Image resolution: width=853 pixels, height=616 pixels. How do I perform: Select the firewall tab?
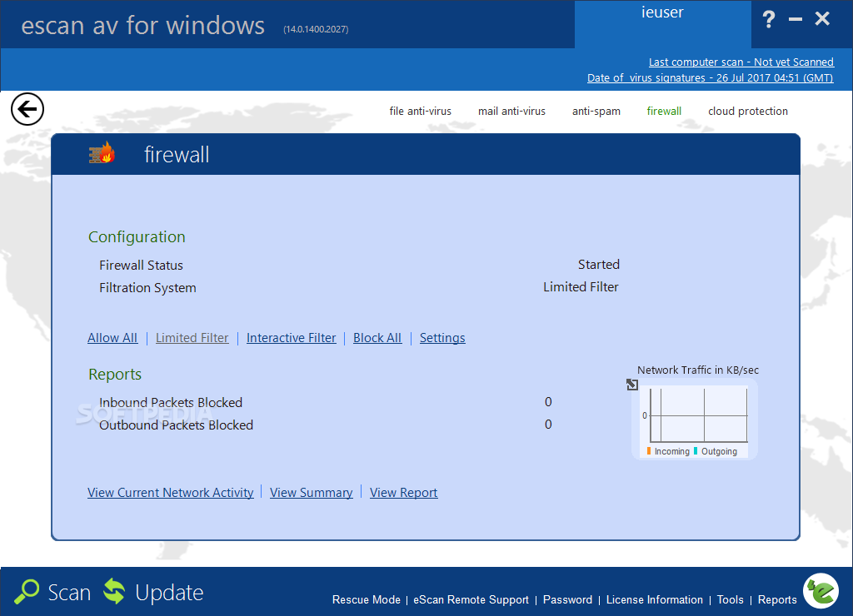[664, 111]
